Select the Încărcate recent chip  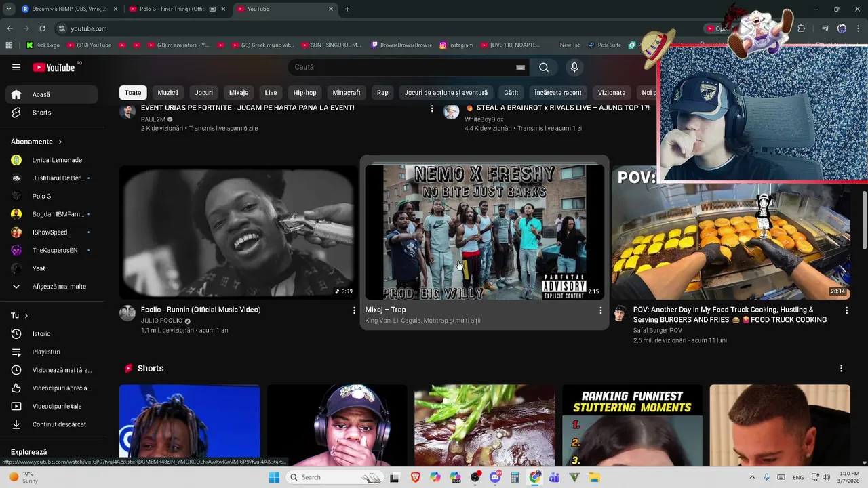pyautogui.click(x=558, y=93)
